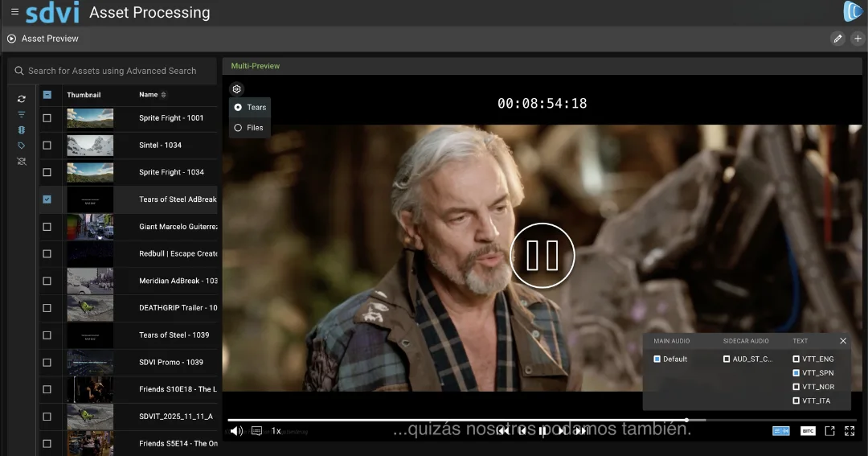Viewport: 868px width, 456px height.
Task: Open the Meridian AdBreak thumbnail
Action: [x=90, y=281]
